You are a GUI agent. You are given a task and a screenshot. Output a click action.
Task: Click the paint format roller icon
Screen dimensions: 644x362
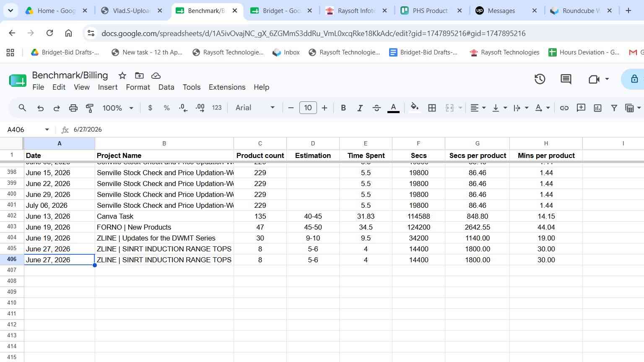click(89, 108)
